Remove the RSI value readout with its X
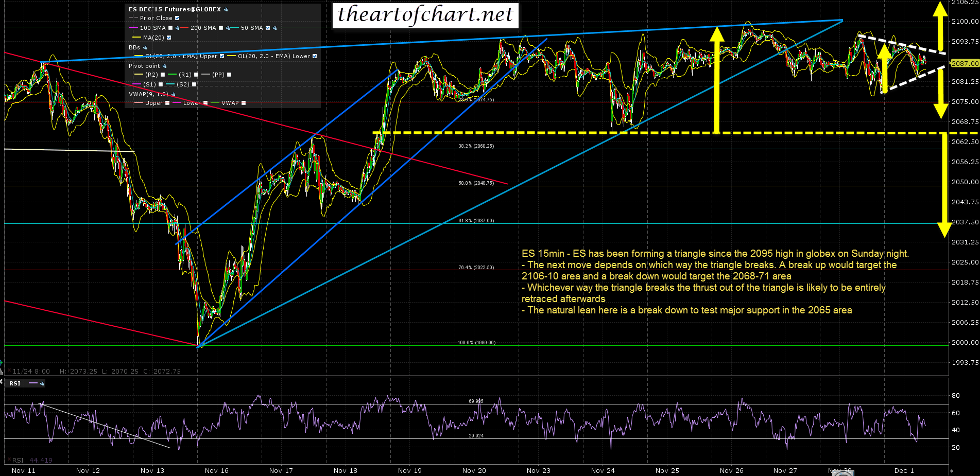Image resolution: width=980 pixels, height=476 pixels. (x=8, y=460)
